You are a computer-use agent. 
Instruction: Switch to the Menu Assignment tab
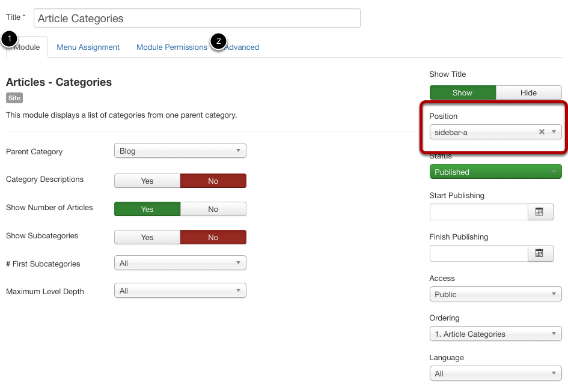pyautogui.click(x=88, y=47)
